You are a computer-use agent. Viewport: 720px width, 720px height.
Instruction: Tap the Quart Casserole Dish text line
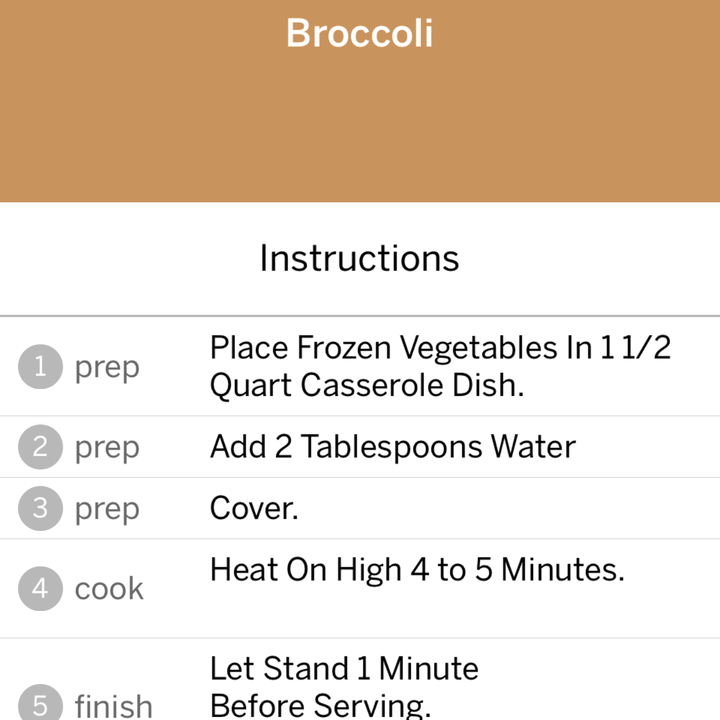coord(367,385)
